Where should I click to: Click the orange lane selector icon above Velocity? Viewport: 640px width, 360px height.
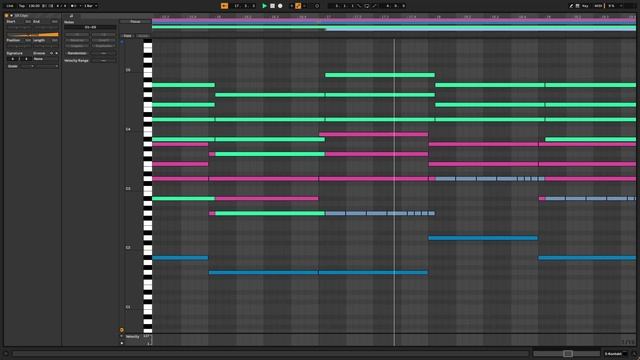pos(122,330)
